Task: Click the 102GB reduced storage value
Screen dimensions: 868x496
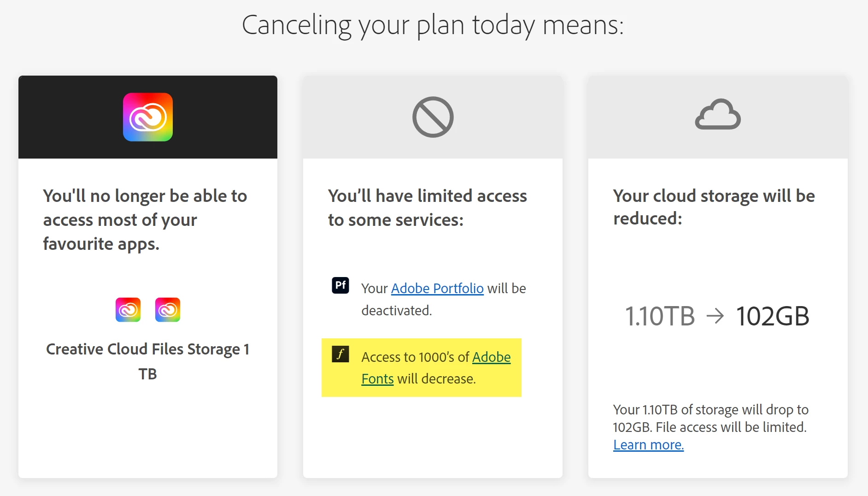Action: [773, 316]
